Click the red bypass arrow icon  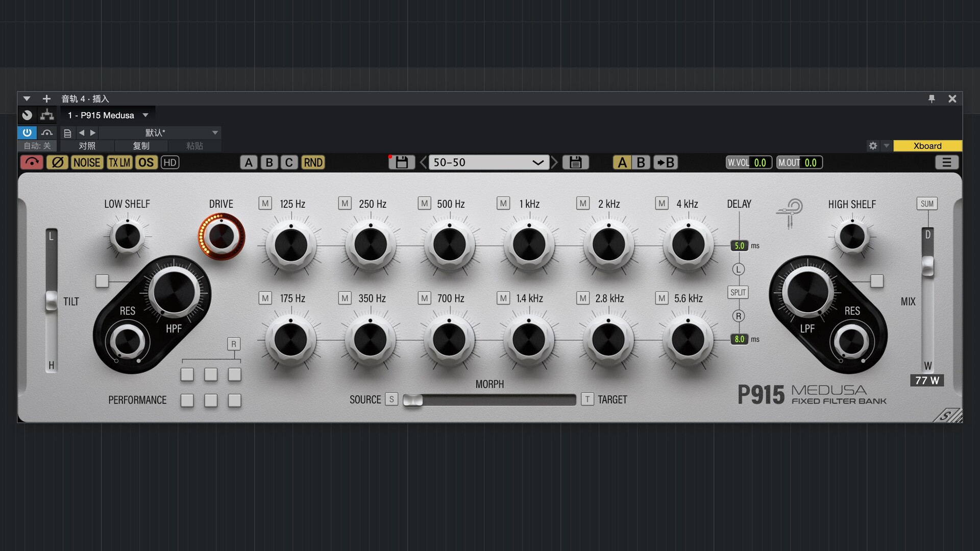click(x=32, y=162)
